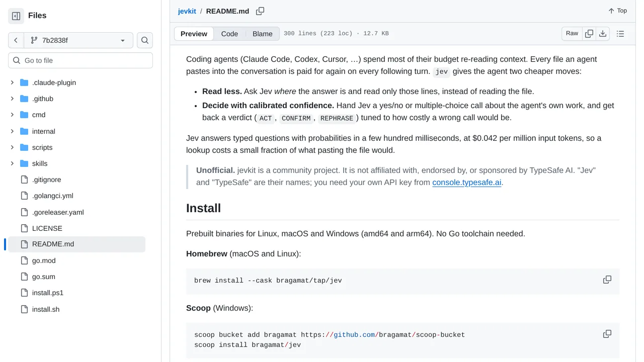Expand the scripts folder chevron
Screen dimensions: 644x362
(12, 147)
